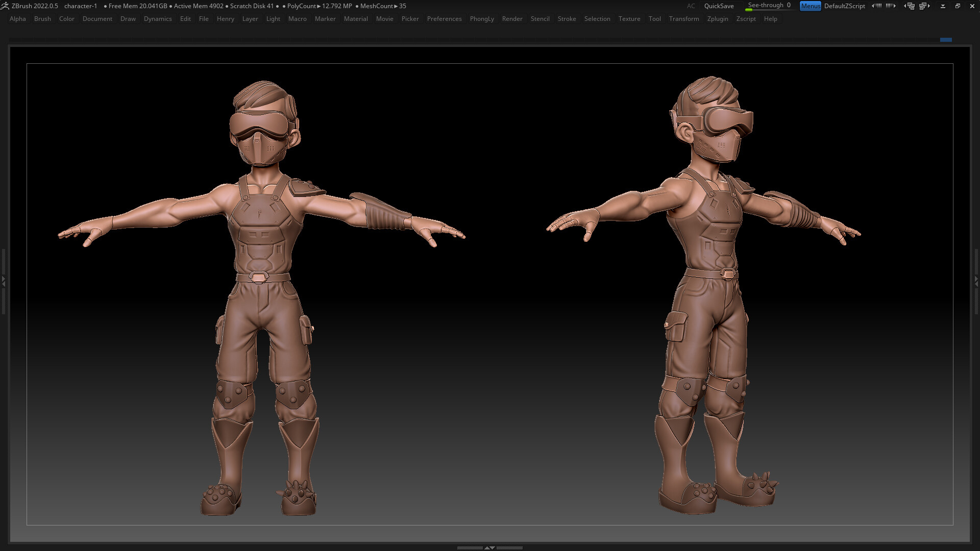Screen dimensions: 980x551
Task: Click the hide window down-arrow icon
Action: 943,6
